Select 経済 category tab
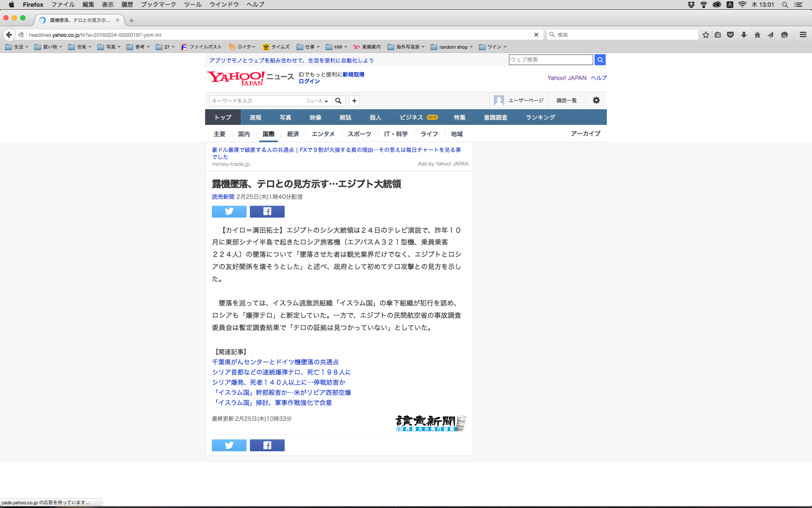 coord(293,134)
